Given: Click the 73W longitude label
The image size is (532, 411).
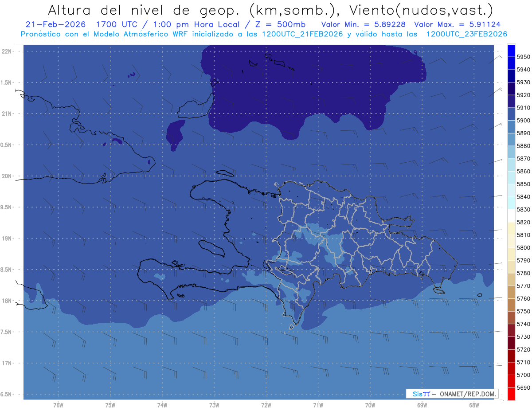Looking at the screenshot, I should [x=214, y=405].
